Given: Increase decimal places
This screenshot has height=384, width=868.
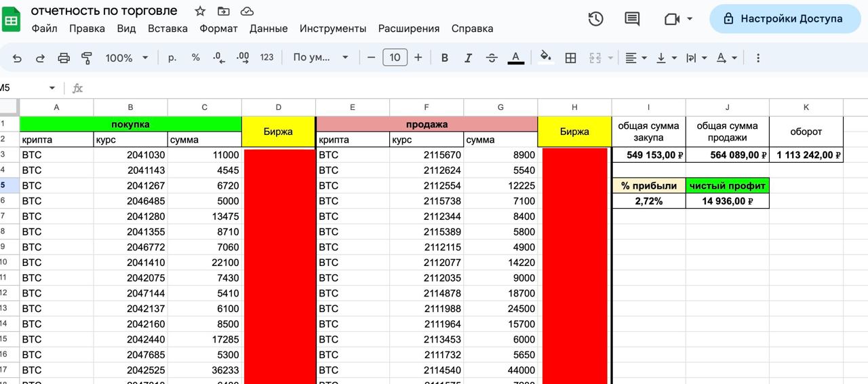Looking at the screenshot, I should tap(242, 58).
